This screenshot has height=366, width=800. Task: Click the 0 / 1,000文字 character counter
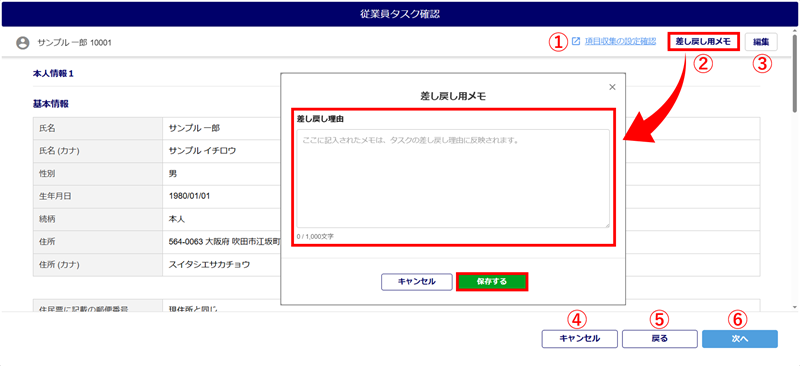(x=315, y=236)
